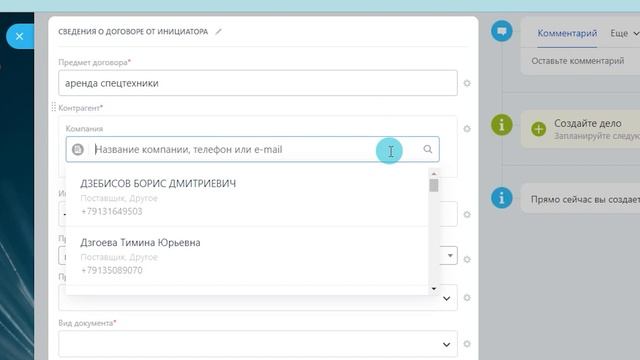640x360 pixels.
Task: Click the green plus Создайте дело icon
Action: [538, 129]
